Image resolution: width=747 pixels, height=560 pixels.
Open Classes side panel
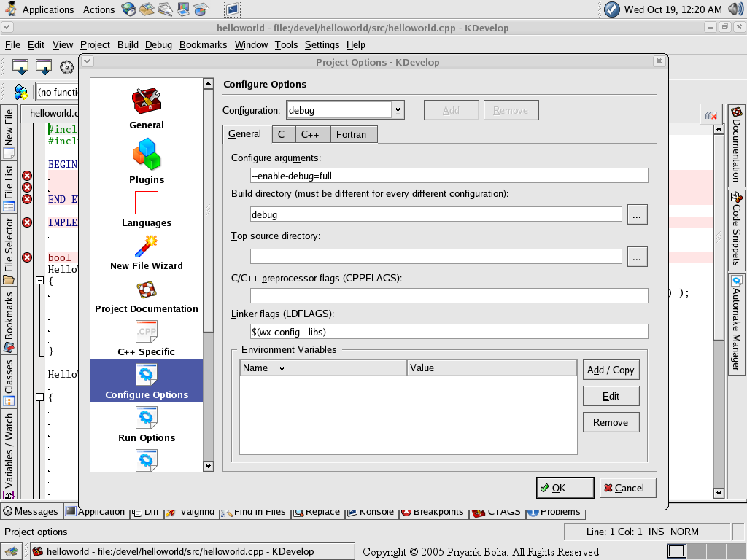point(9,382)
